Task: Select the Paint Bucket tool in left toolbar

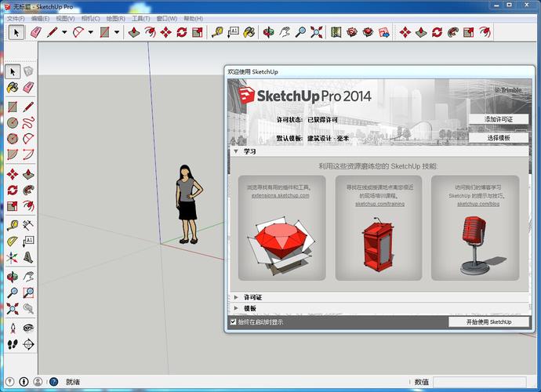Action: point(13,89)
